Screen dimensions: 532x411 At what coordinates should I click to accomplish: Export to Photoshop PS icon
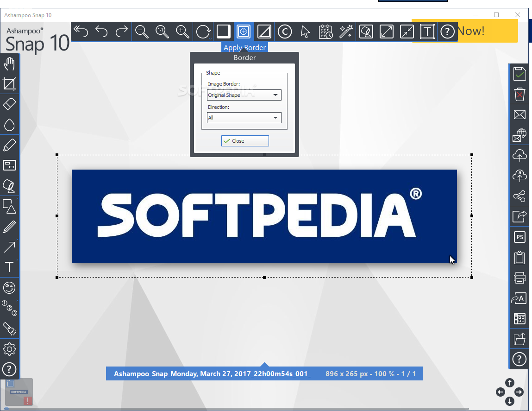point(519,237)
